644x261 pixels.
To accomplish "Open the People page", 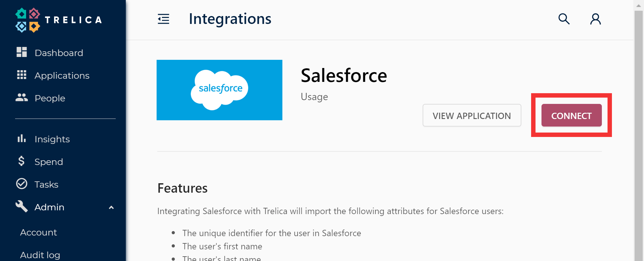I will tap(50, 98).
